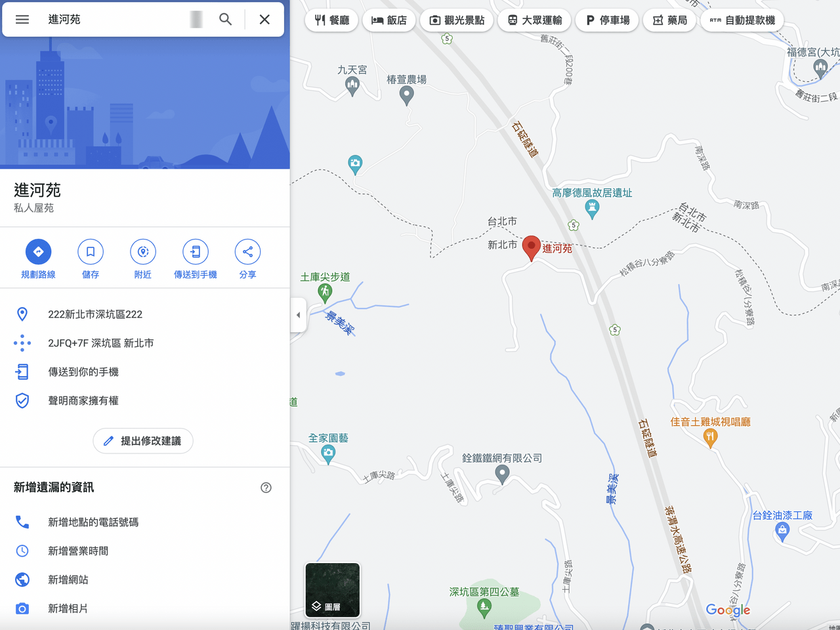Clear search with the X button
Image resolution: width=840 pixels, height=630 pixels.
coord(264,19)
